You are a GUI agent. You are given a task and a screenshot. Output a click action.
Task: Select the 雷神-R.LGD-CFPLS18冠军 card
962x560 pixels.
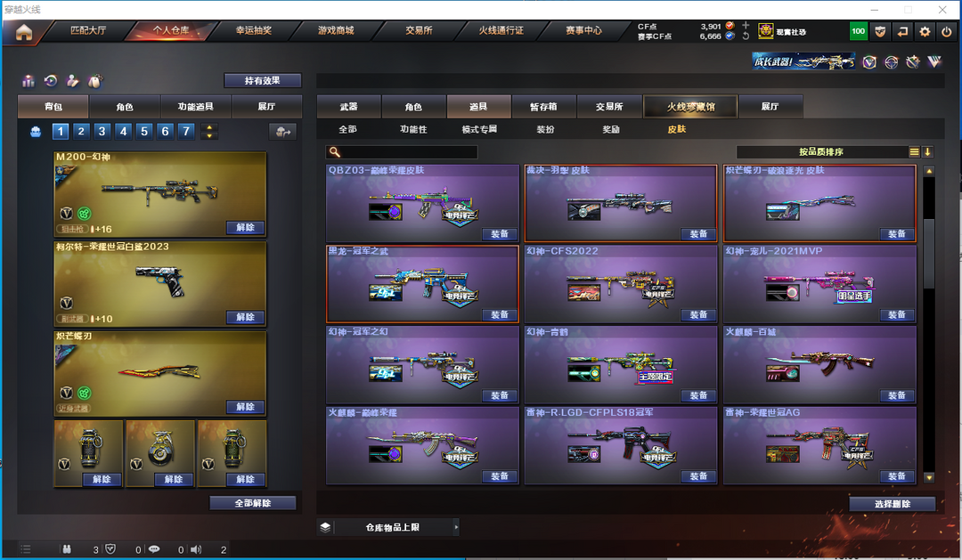click(621, 446)
